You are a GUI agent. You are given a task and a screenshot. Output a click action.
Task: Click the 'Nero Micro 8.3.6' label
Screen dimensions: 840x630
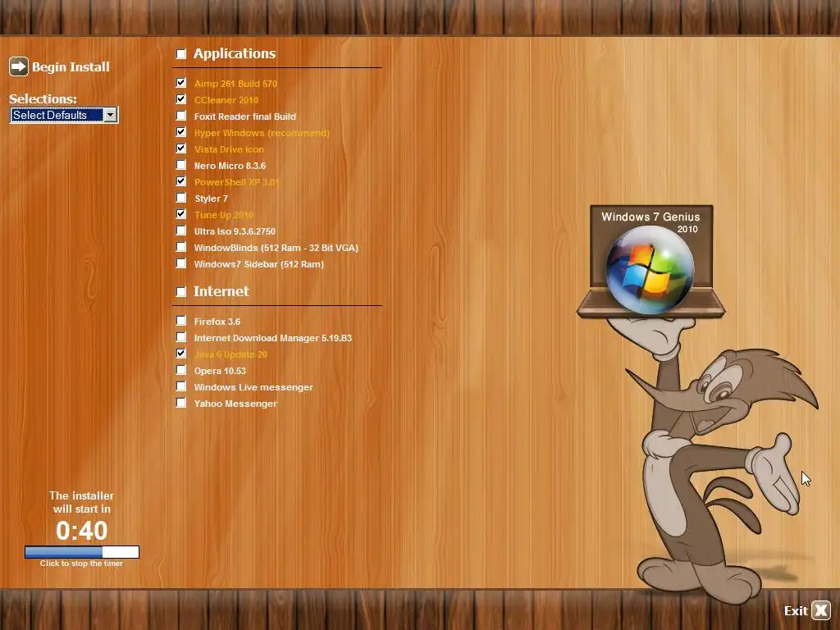coord(230,166)
